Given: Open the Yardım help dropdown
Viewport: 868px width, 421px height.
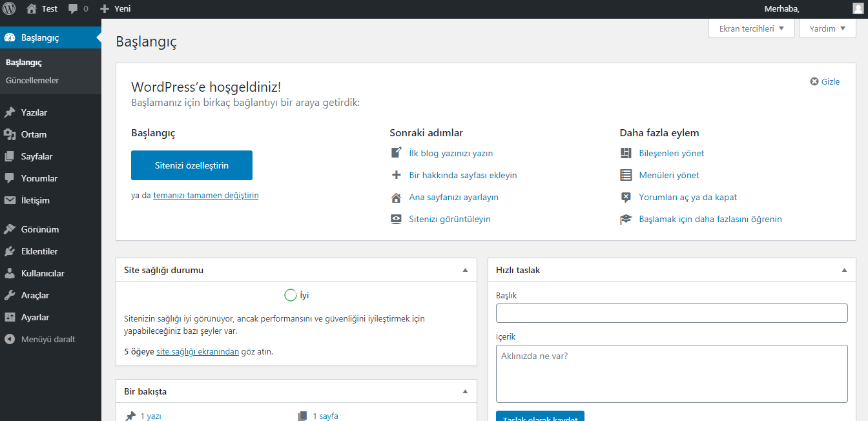Looking at the screenshot, I should coord(827,28).
